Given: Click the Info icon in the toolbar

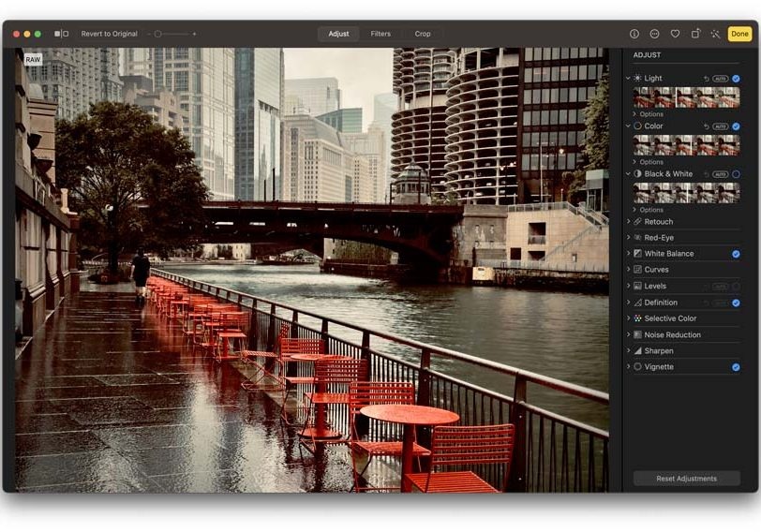Looking at the screenshot, I should (x=634, y=34).
